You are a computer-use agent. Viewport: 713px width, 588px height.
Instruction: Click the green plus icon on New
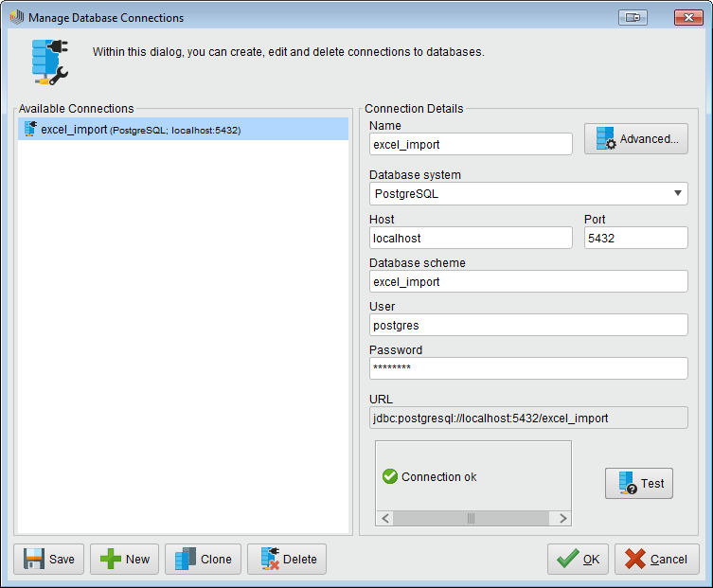pyautogui.click(x=111, y=559)
